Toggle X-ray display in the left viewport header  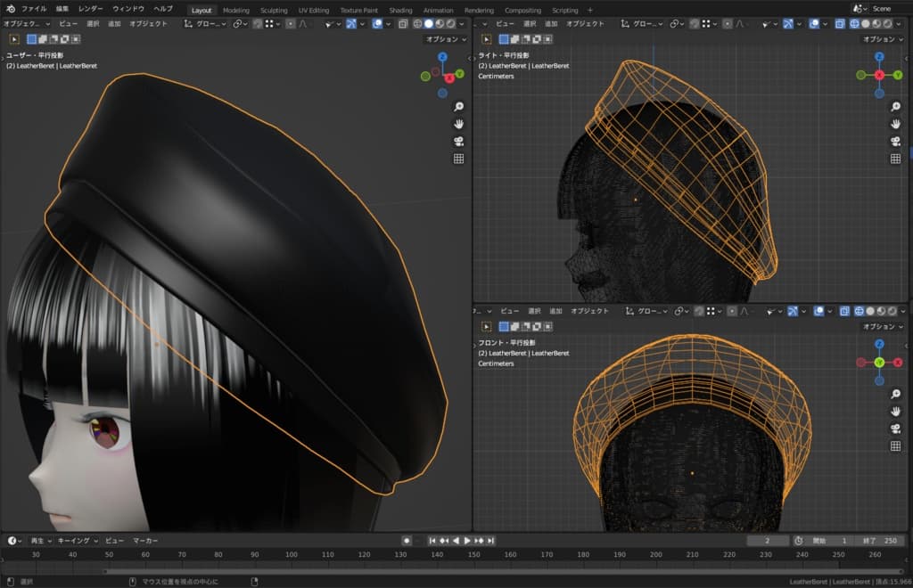tap(403, 24)
